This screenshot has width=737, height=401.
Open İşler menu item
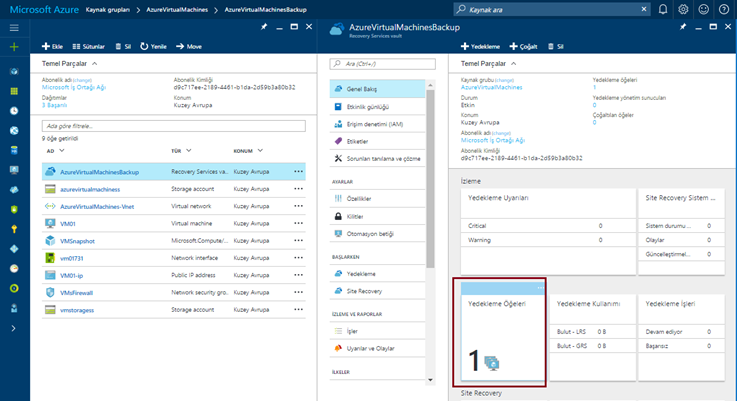click(377, 331)
